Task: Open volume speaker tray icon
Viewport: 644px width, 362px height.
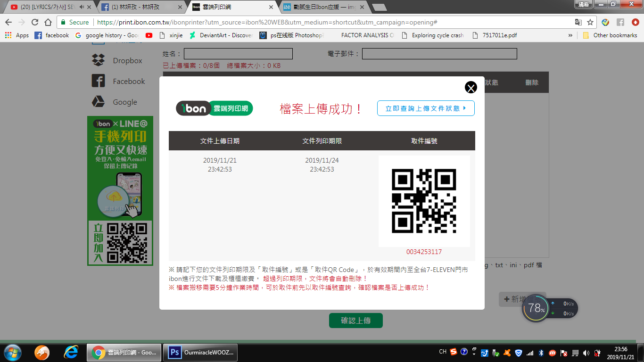Action: (x=586, y=352)
